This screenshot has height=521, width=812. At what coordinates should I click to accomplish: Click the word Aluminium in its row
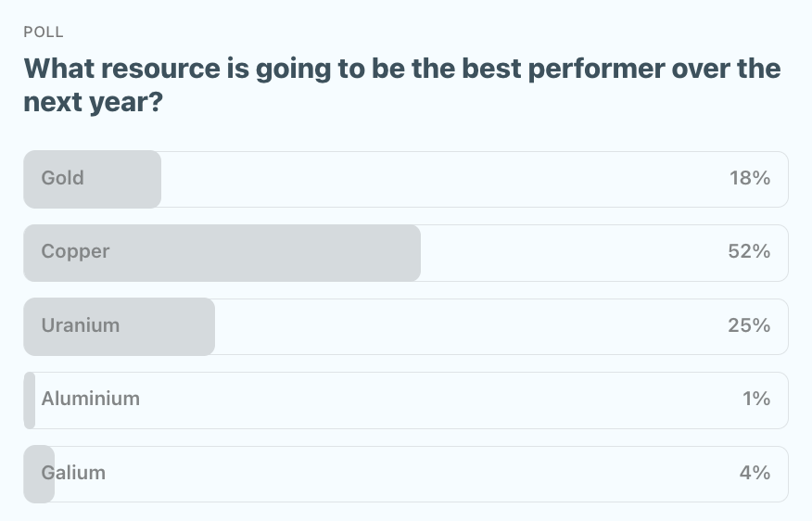pos(91,400)
